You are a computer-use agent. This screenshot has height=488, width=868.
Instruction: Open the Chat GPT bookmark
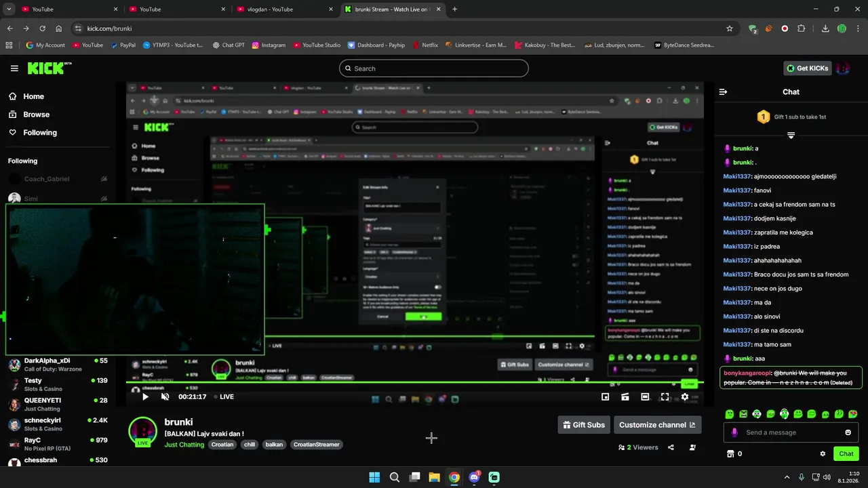click(228, 45)
